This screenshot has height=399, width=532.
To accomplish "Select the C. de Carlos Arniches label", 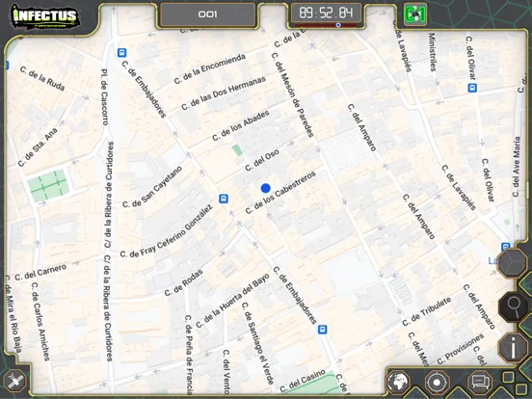I will pyautogui.click(x=40, y=321).
